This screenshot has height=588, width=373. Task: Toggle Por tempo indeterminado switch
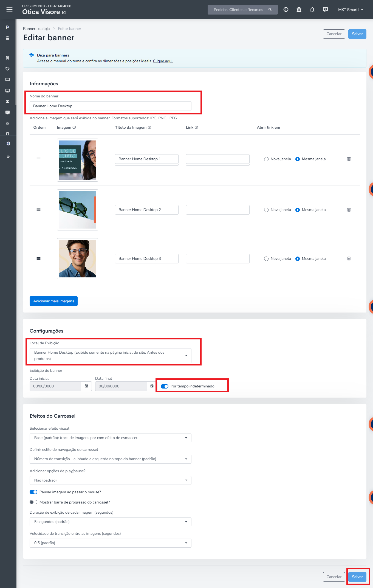pos(165,386)
